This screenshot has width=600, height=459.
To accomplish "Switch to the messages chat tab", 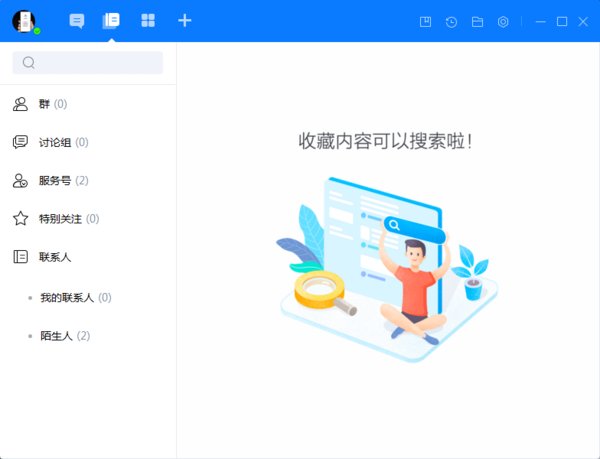I will [77, 21].
